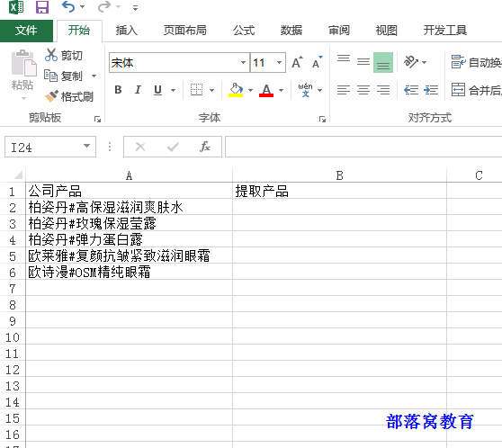Switch to the 开发工具 tab

pyautogui.click(x=445, y=31)
